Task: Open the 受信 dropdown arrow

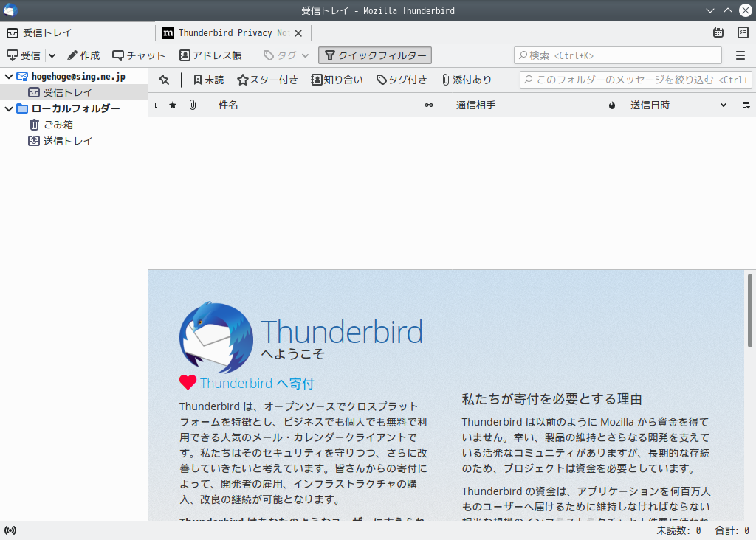Action: tap(52, 55)
